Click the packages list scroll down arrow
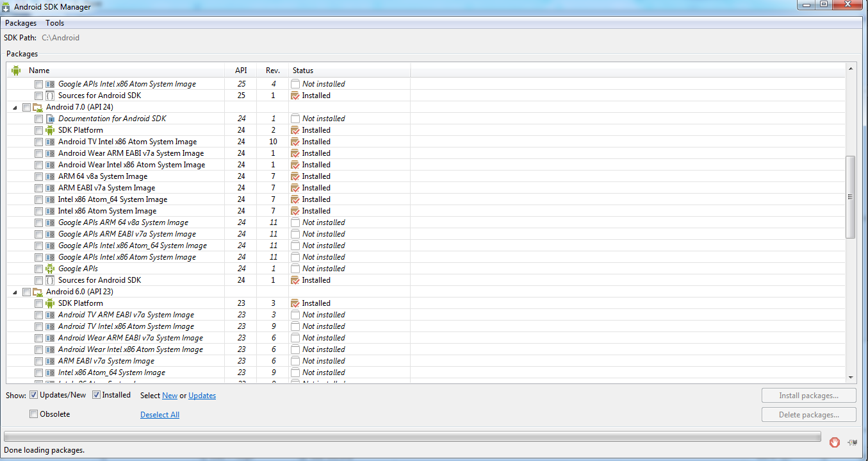This screenshot has height=461, width=868. [x=851, y=377]
